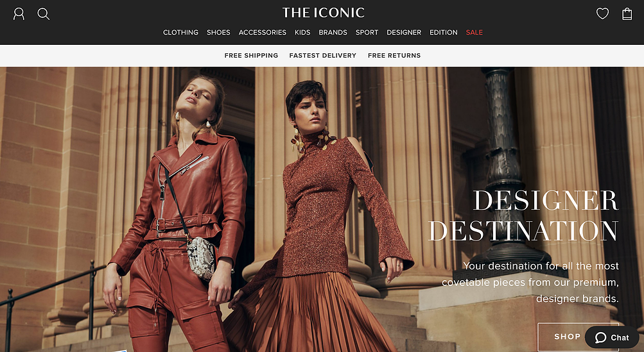The width and height of the screenshot is (644, 352).
Task: Open the wishlist heart icon
Action: pos(602,14)
